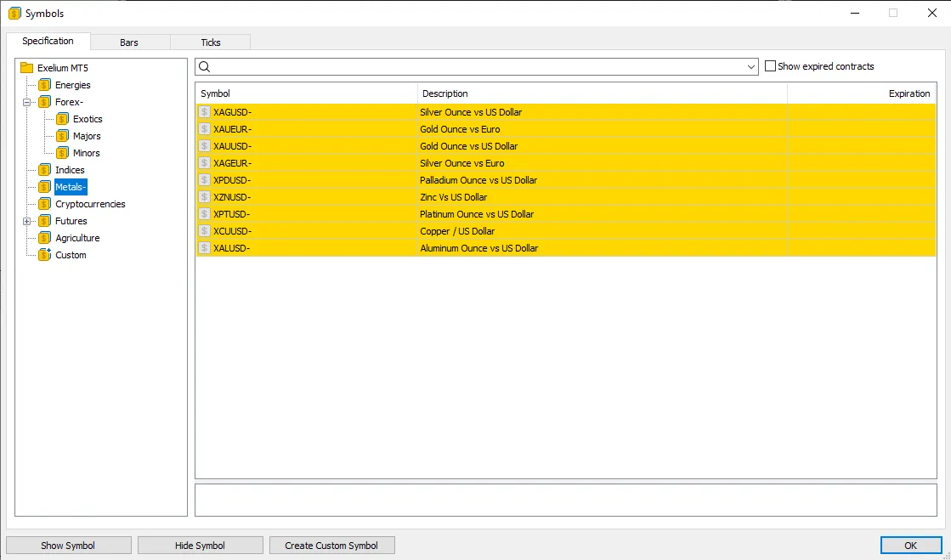
Task: Switch to the Bars tab
Action: pyautogui.click(x=129, y=42)
